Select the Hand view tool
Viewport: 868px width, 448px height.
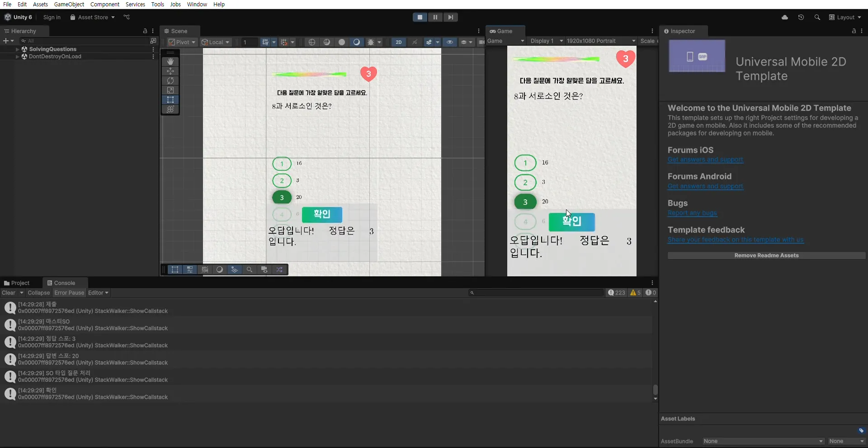[170, 61]
